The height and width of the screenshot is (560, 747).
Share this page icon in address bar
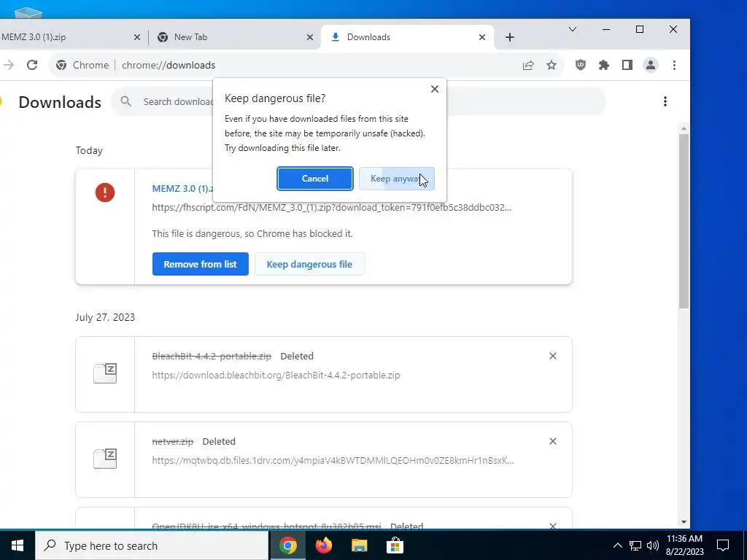pos(528,65)
